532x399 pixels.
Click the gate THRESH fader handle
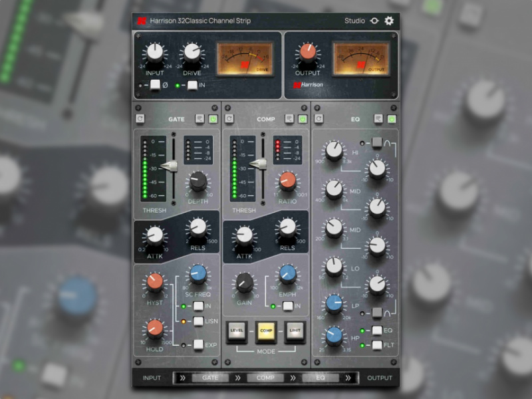pyautogui.click(x=169, y=166)
